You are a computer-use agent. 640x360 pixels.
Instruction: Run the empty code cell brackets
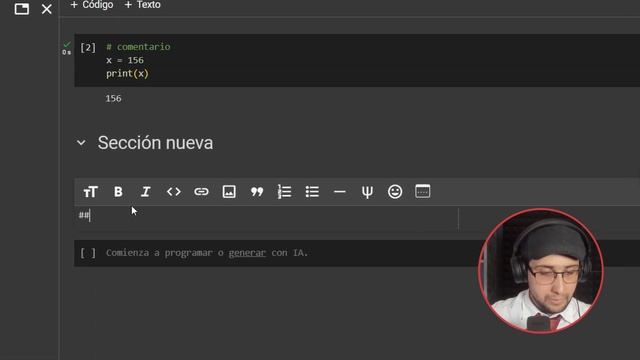(88, 253)
